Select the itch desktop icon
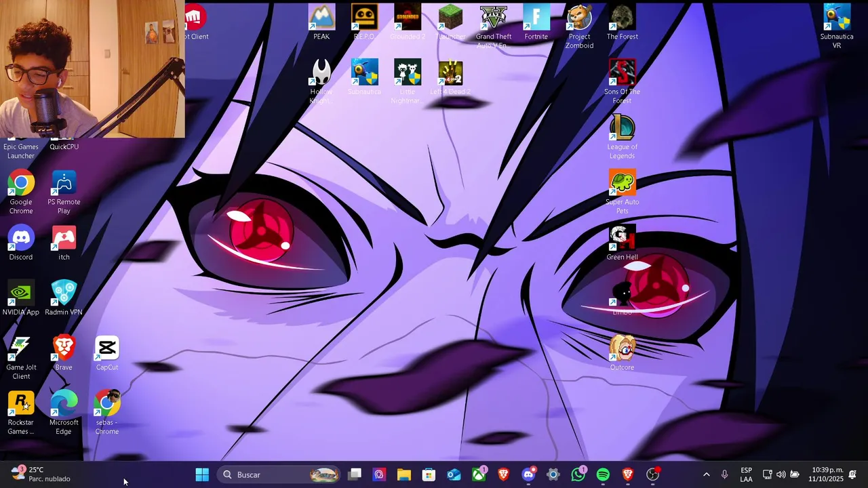Image resolution: width=868 pixels, height=488 pixels. tap(64, 242)
